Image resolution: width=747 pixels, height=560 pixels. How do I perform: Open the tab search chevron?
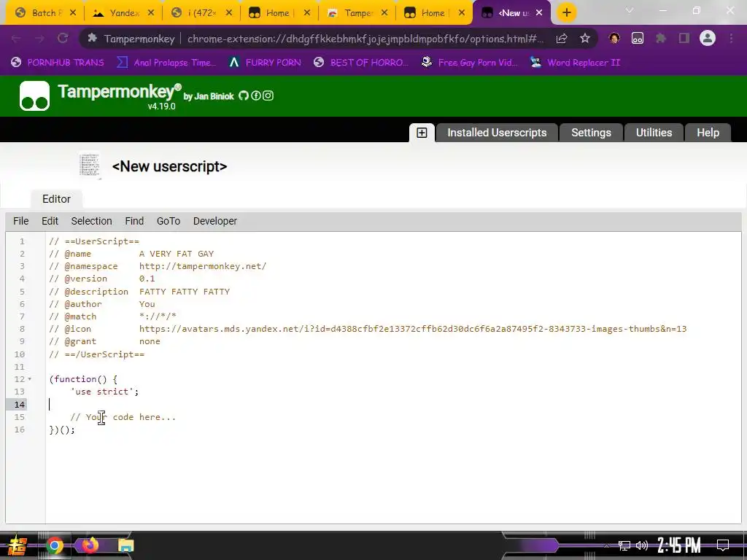[x=630, y=10]
